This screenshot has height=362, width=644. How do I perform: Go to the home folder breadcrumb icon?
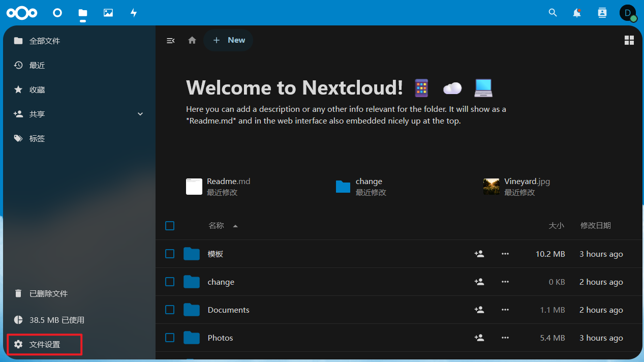(x=192, y=40)
